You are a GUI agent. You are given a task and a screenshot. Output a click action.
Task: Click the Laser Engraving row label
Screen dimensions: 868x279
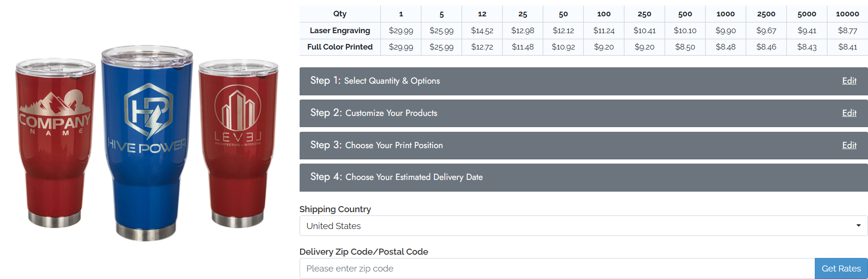tap(340, 30)
